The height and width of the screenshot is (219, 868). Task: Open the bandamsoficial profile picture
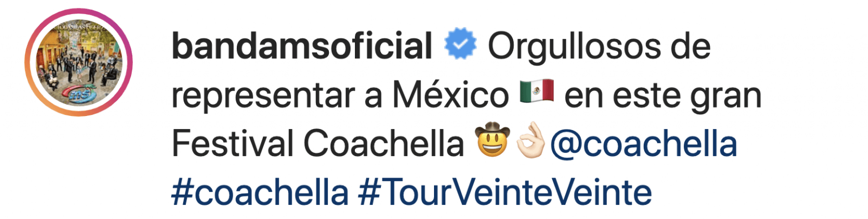coord(79,62)
